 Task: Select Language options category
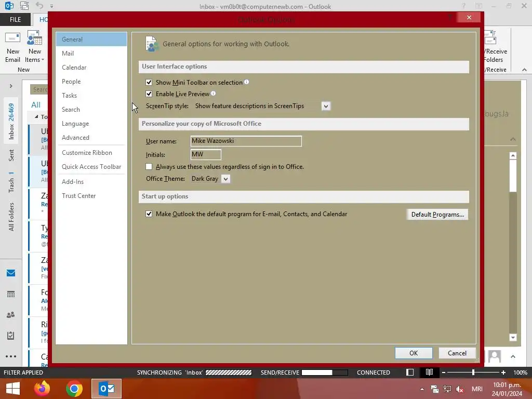click(x=91, y=124)
